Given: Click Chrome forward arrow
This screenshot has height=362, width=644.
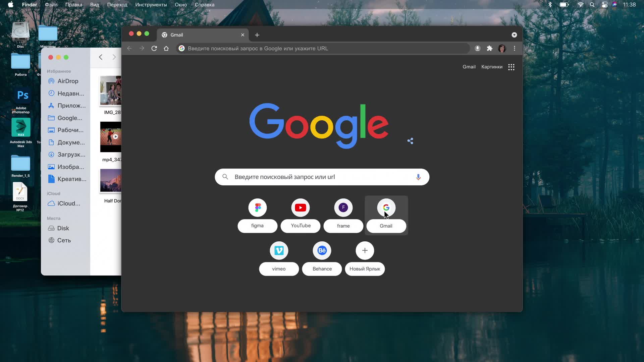Looking at the screenshot, I should click(142, 48).
